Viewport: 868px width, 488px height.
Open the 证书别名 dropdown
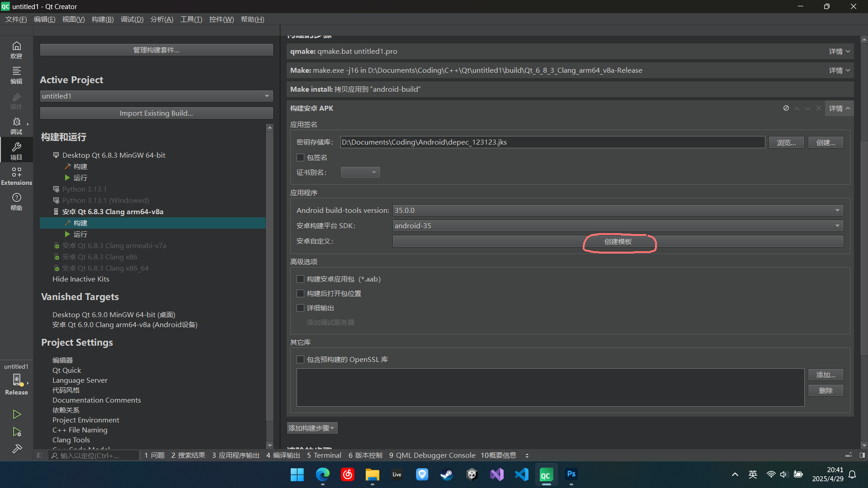tap(360, 172)
